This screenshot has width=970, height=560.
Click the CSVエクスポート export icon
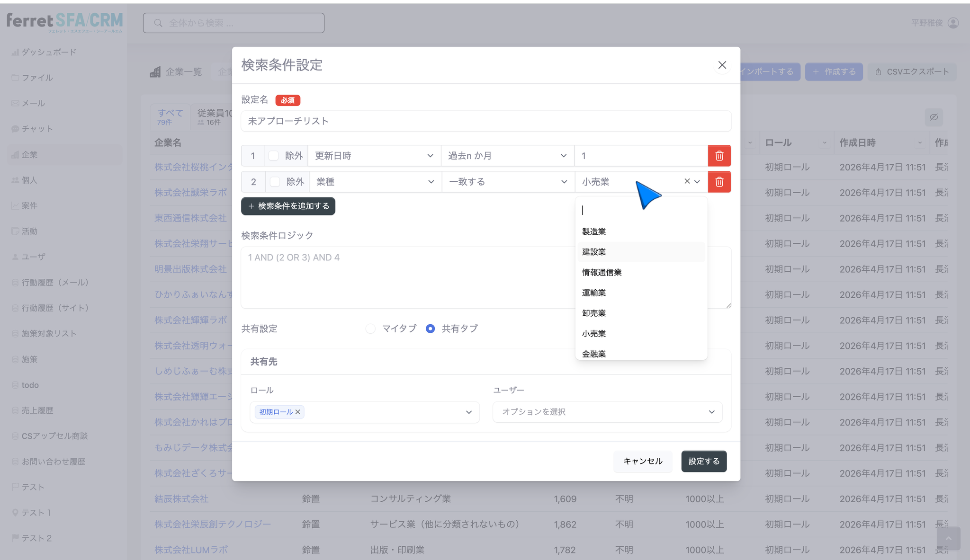point(878,72)
